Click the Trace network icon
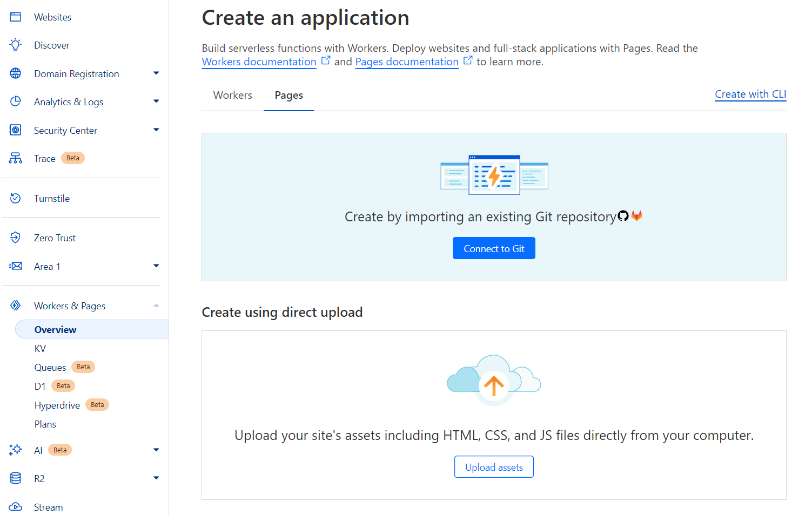 pyautogui.click(x=16, y=158)
